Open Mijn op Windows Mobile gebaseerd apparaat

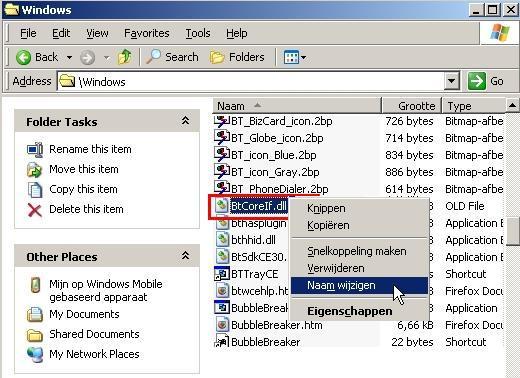[x=106, y=291]
